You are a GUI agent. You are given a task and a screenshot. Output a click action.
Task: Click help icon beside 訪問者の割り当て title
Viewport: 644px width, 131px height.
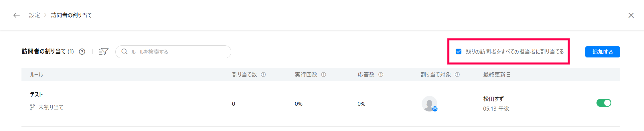[82, 52]
